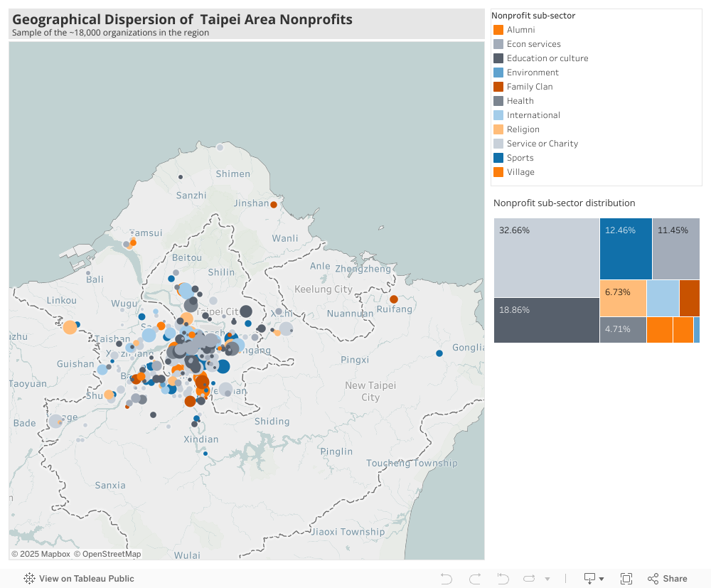Image resolution: width=711 pixels, height=588 pixels.
Task: Select the 18.86% dark treemap tile
Action: pos(546,320)
